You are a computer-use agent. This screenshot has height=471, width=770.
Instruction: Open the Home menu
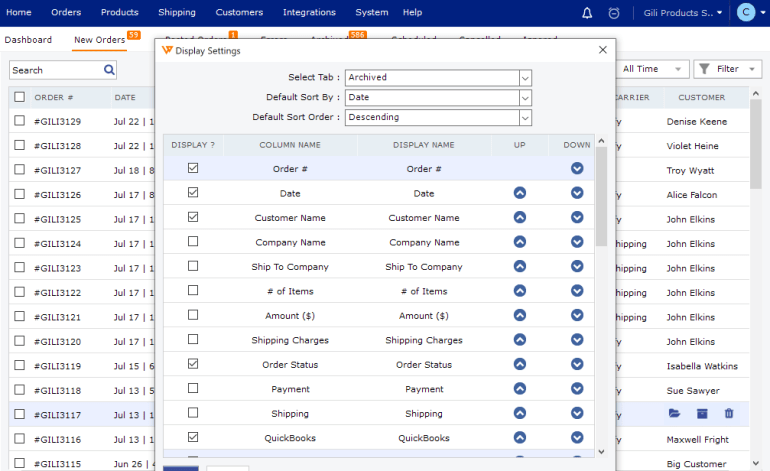(x=19, y=12)
